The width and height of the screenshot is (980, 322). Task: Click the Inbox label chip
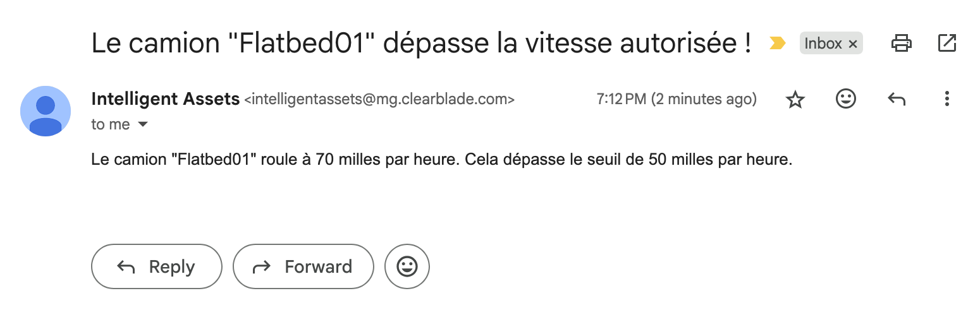tap(823, 44)
